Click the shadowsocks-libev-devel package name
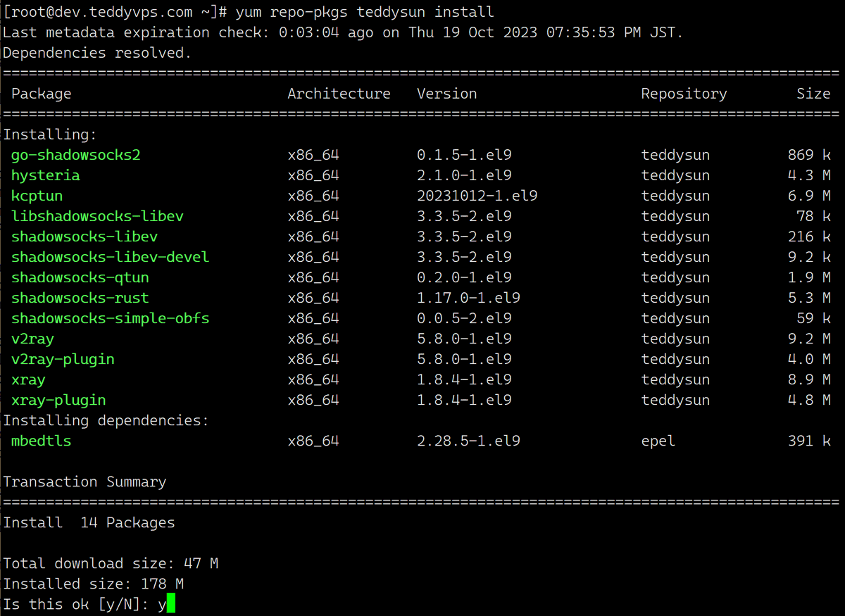Image resolution: width=845 pixels, height=616 pixels. [x=111, y=257]
